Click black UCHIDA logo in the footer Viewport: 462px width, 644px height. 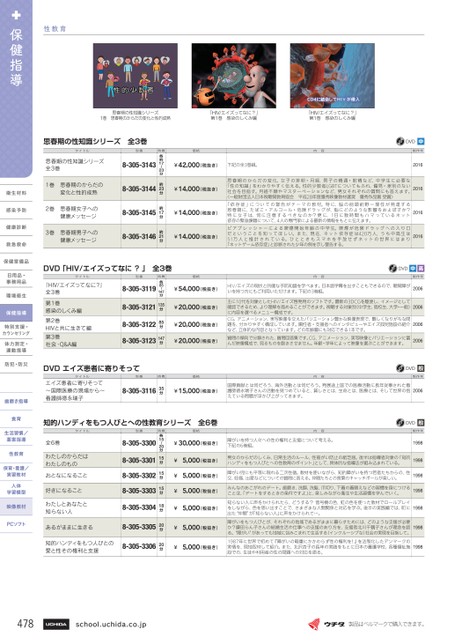56,624
